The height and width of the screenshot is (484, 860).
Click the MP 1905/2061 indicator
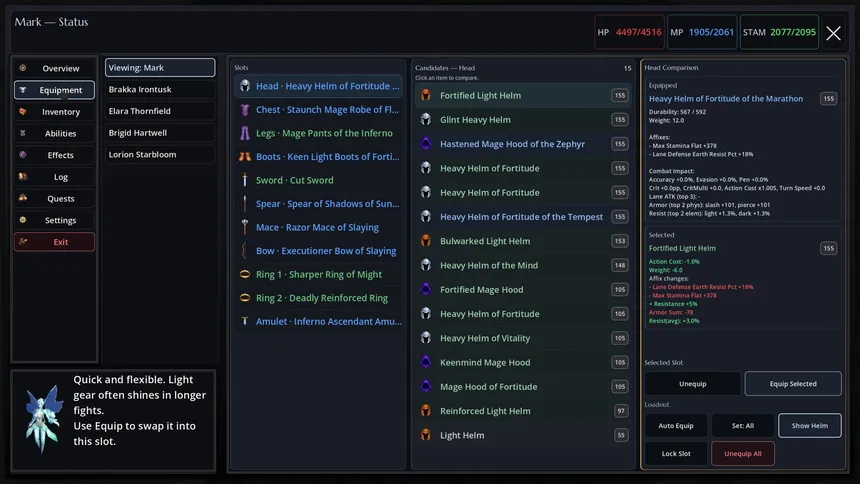click(702, 32)
